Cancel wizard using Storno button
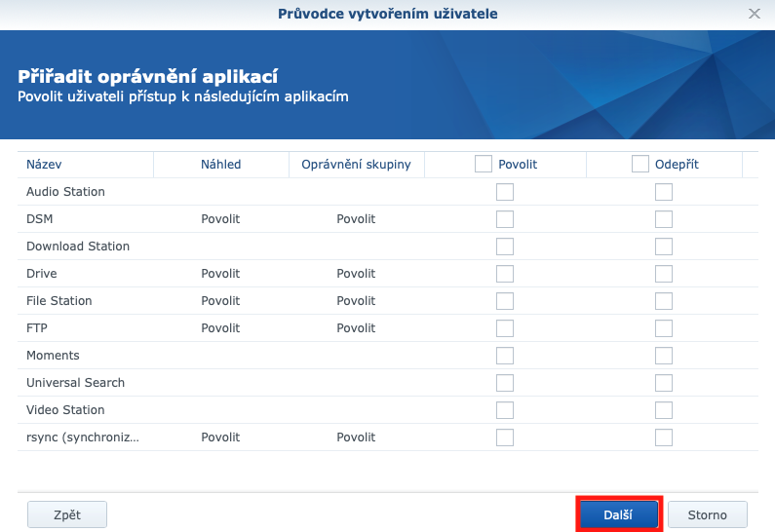Image resolution: width=775 pixels, height=532 pixels. 708,513
